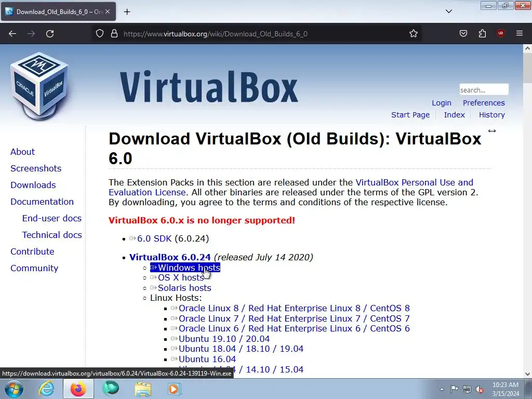Image resolution: width=532 pixels, height=399 pixels.
Task: Download the Windows hosts installer
Action: (185, 268)
